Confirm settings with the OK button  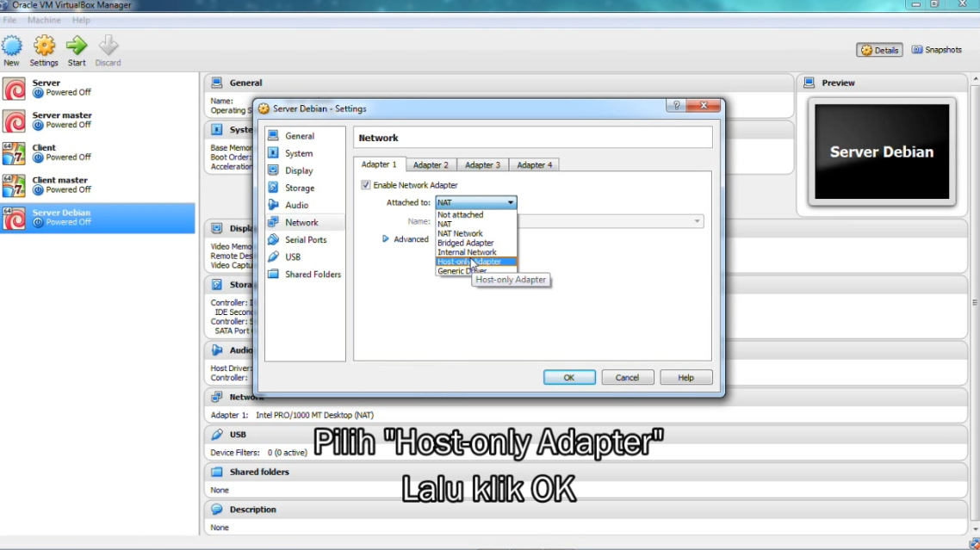point(568,378)
